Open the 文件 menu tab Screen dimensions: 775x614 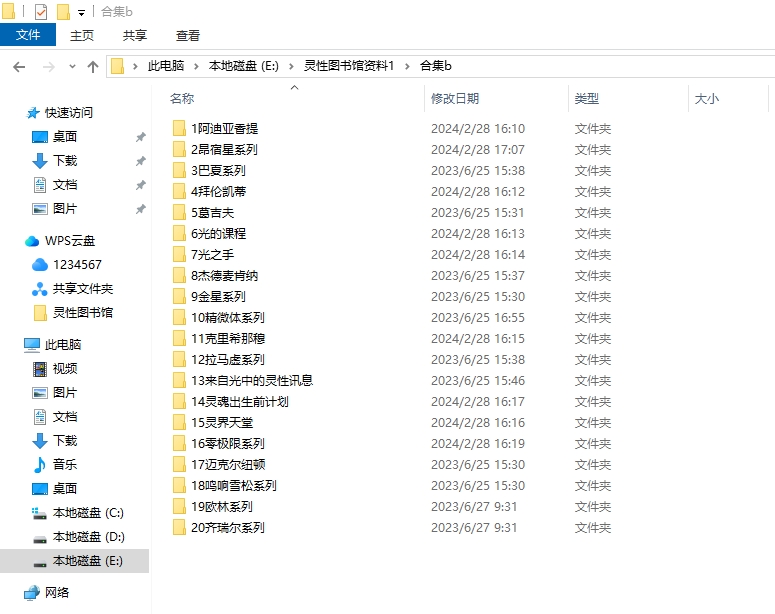click(x=28, y=35)
